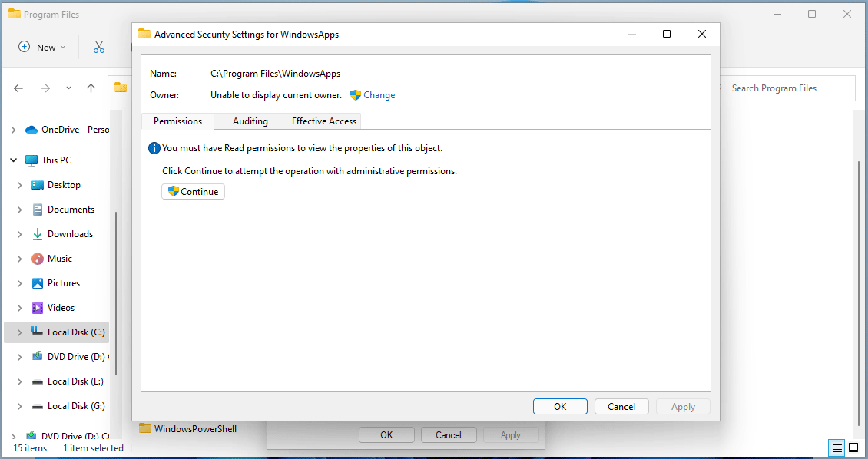Click the Downloads arrow icon in sidebar
Image resolution: width=868 pixels, height=459 pixels.
click(x=38, y=234)
